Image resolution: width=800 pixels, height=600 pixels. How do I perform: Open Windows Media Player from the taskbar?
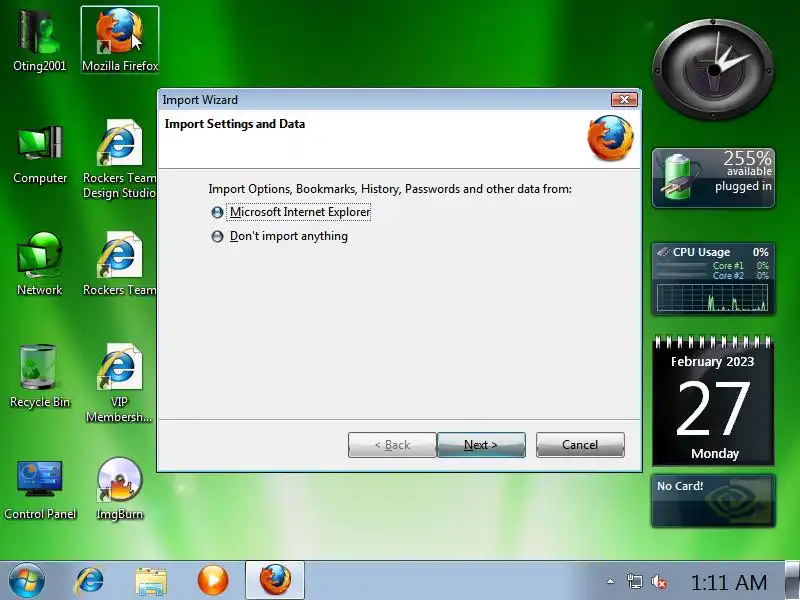[x=213, y=580]
